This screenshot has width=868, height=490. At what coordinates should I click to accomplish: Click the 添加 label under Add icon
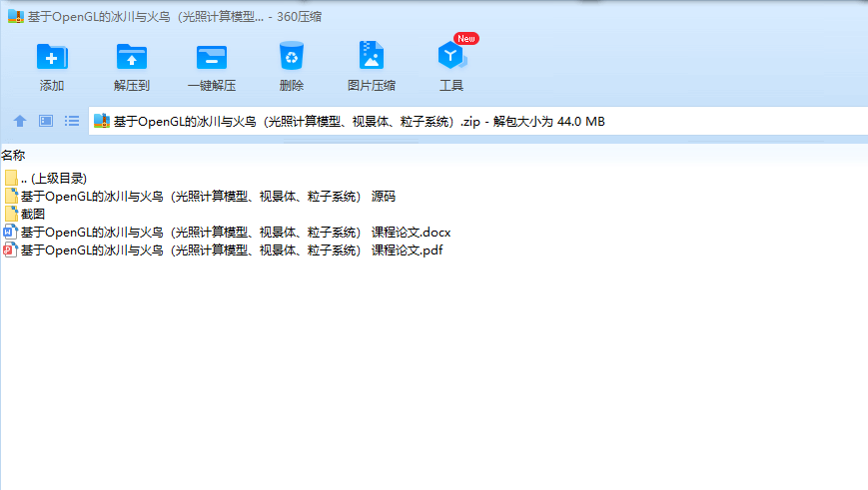click(52, 86)
